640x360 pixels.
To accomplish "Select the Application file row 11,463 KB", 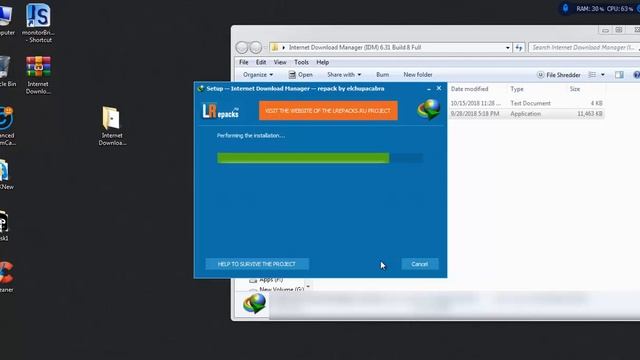I will 526,114.
